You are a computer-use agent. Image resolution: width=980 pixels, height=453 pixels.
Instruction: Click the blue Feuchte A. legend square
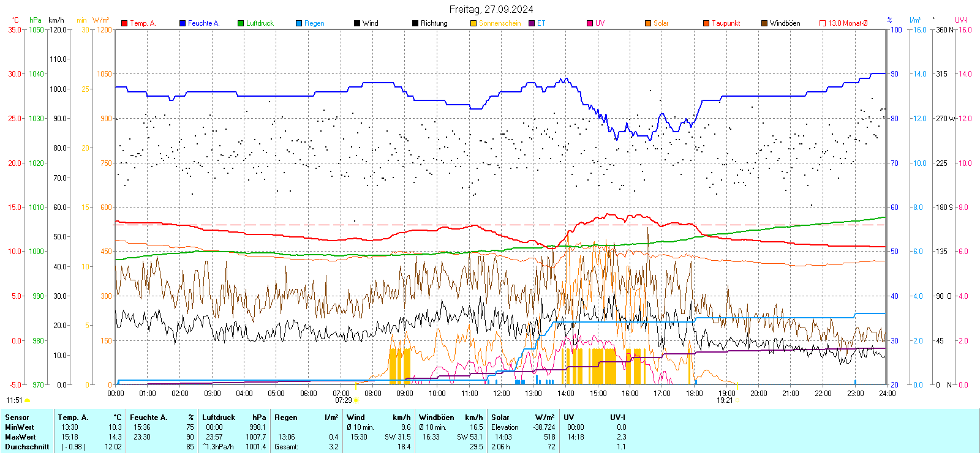point(183,23)
